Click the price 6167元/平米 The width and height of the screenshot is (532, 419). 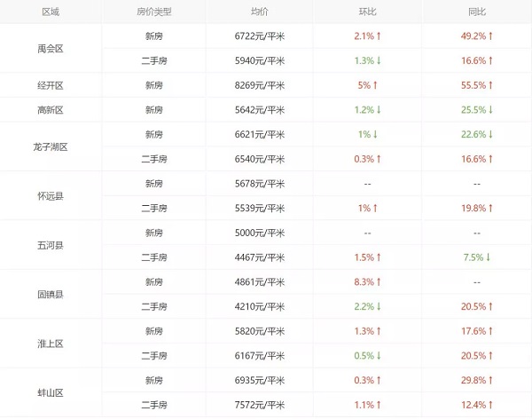(260, 356)
